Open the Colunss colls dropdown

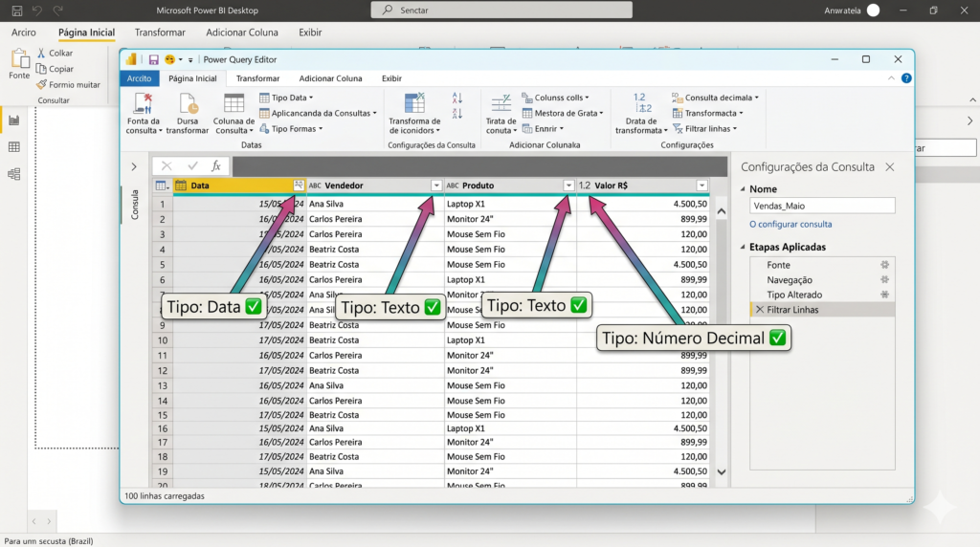(x=556, y=98)
